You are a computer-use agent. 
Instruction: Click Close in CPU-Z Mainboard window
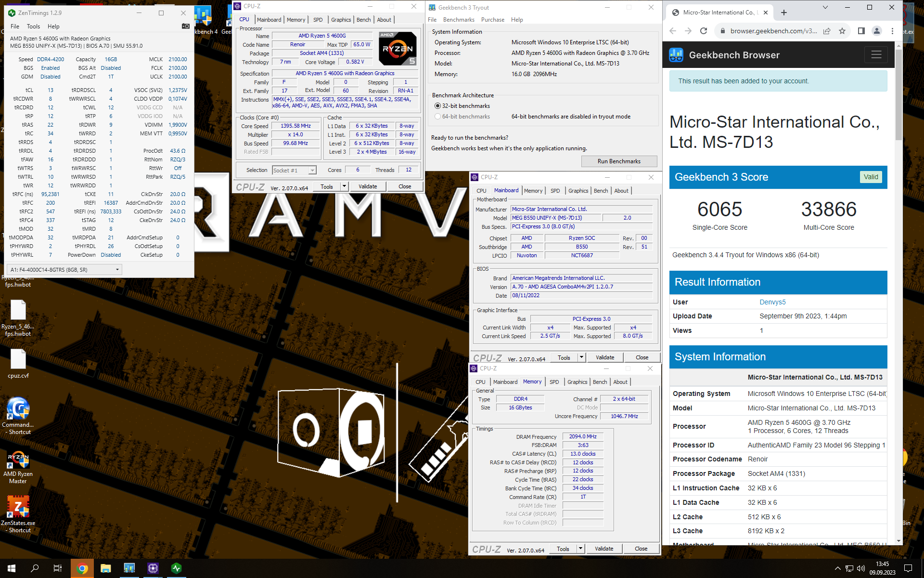(x=642, y=357)
